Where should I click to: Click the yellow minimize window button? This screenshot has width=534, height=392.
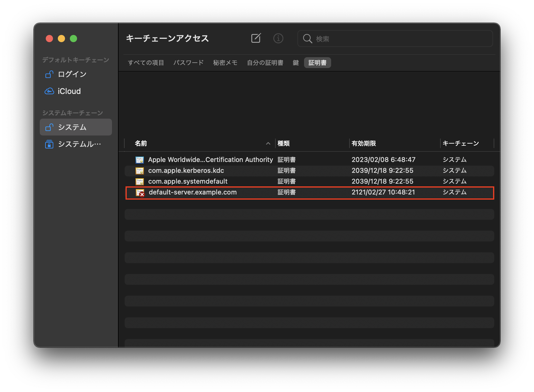pos(61,39)
